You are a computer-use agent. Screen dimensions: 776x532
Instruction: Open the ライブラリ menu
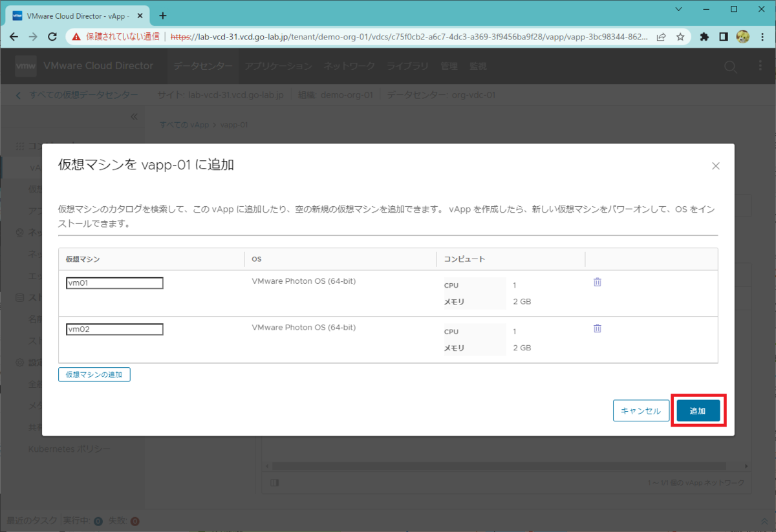(407, 66)
